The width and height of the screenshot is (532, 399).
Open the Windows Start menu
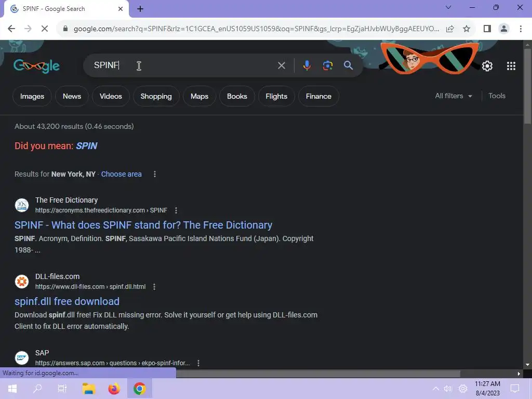(x=12, y=389)
